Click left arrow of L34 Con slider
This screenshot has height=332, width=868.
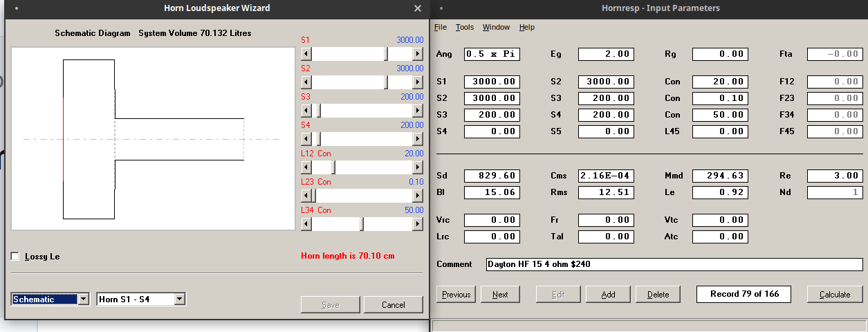[x=306, y=224]
